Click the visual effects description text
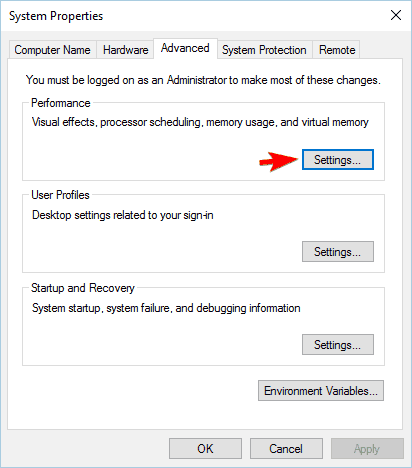 (200, 122)
